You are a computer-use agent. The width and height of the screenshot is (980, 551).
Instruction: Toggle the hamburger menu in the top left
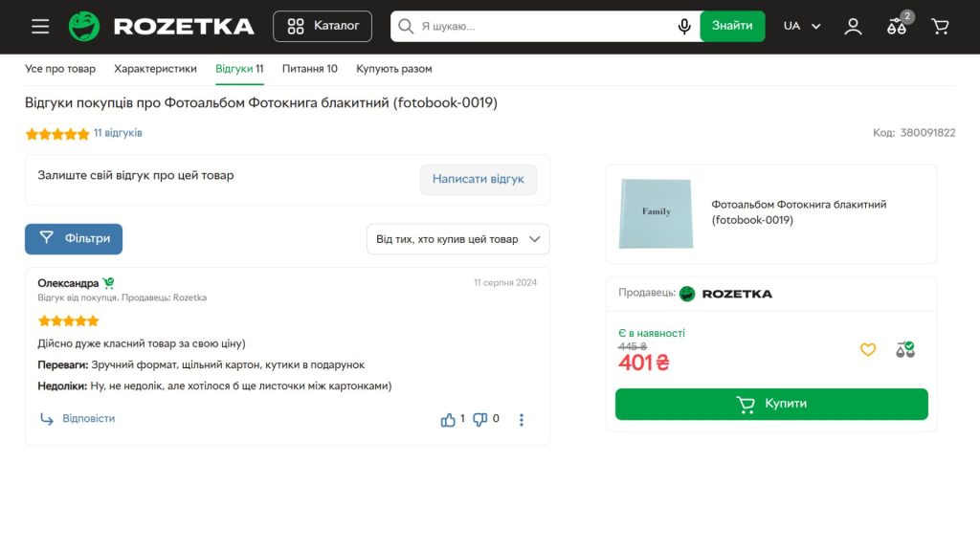coord(39,26)
